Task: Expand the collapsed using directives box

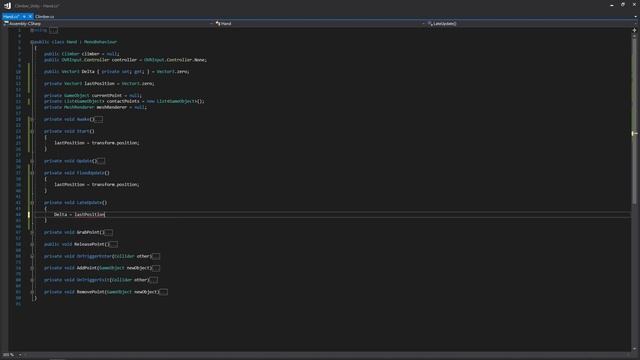Action: [53, 30]
